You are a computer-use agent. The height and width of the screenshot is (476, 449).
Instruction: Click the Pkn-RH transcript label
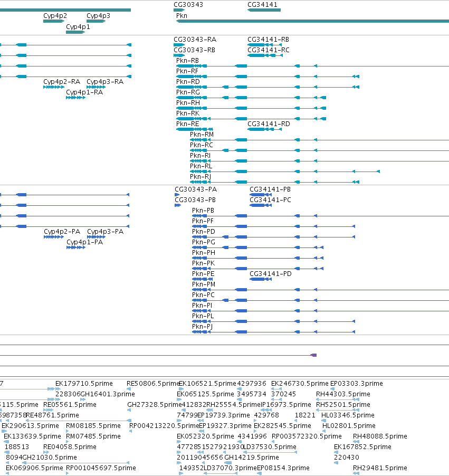[188, 103]
